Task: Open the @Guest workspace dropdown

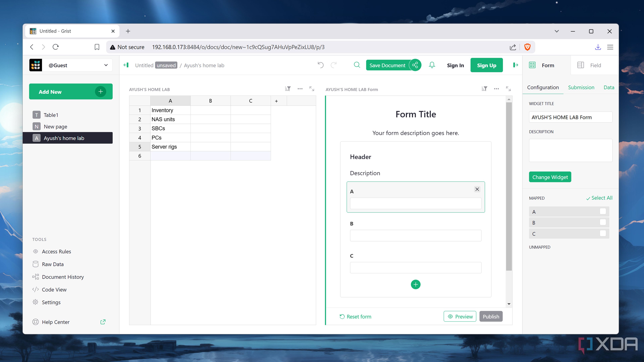Action: (77, 65)
